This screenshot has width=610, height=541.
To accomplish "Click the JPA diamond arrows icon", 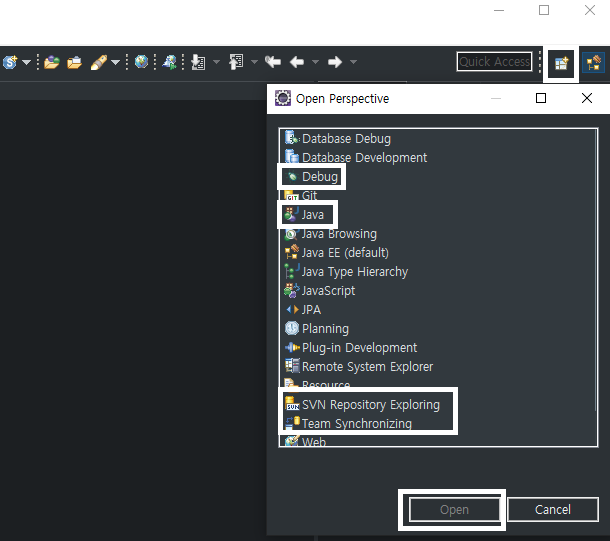I will [292, 310].
